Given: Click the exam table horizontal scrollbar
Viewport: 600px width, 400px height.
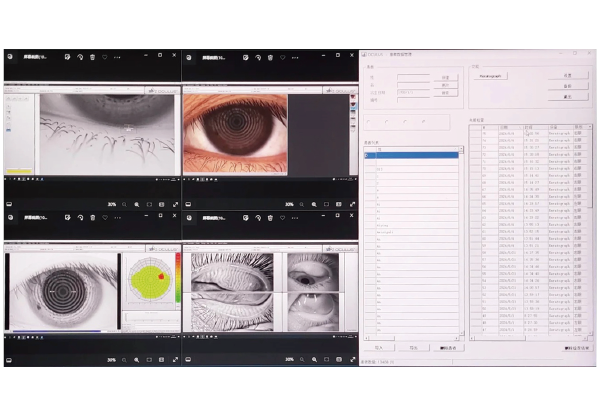Looking at the screenshot, I should [528, 338].
